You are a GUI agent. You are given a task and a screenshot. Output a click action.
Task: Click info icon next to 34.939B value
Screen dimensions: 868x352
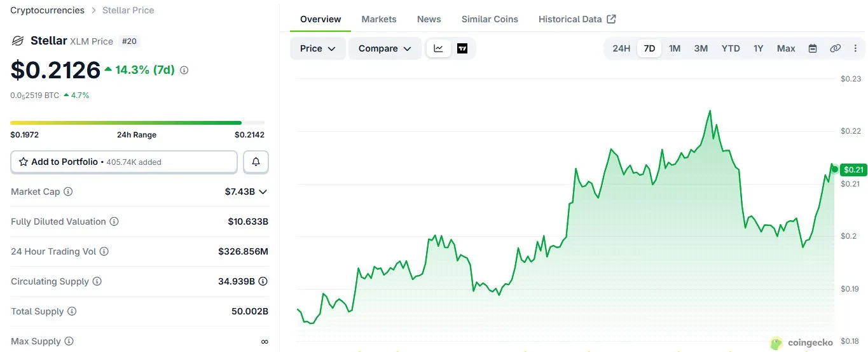[x=263, y=281]
